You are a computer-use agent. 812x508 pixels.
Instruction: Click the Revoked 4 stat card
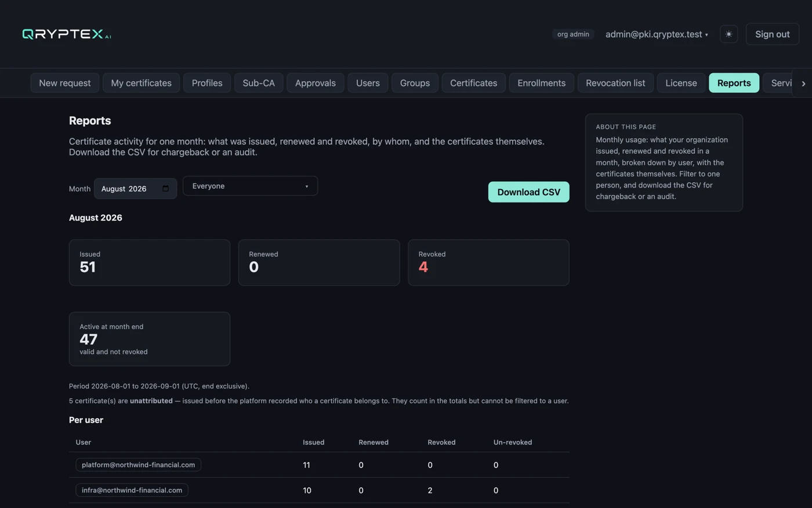click(488, 262)
